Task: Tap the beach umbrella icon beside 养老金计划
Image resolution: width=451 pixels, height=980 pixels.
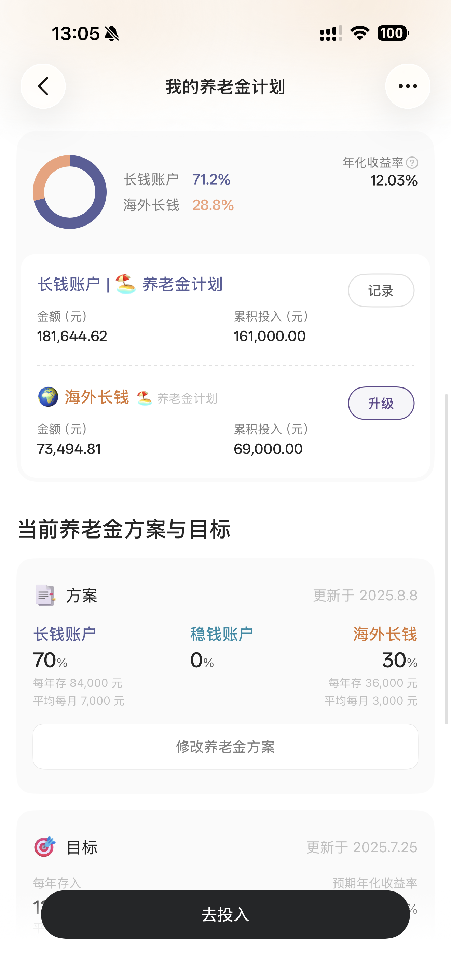Action: [x=125, y=284]
